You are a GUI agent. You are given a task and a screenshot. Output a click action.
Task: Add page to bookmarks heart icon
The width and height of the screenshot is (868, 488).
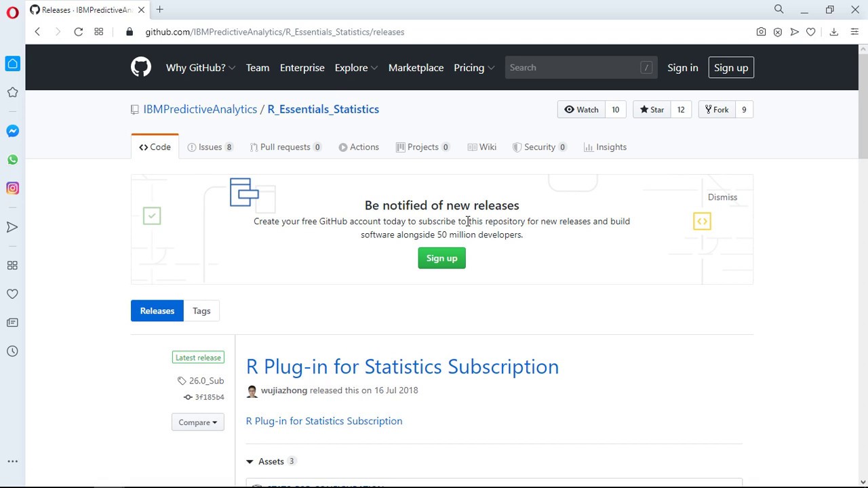tap(810, 32)
